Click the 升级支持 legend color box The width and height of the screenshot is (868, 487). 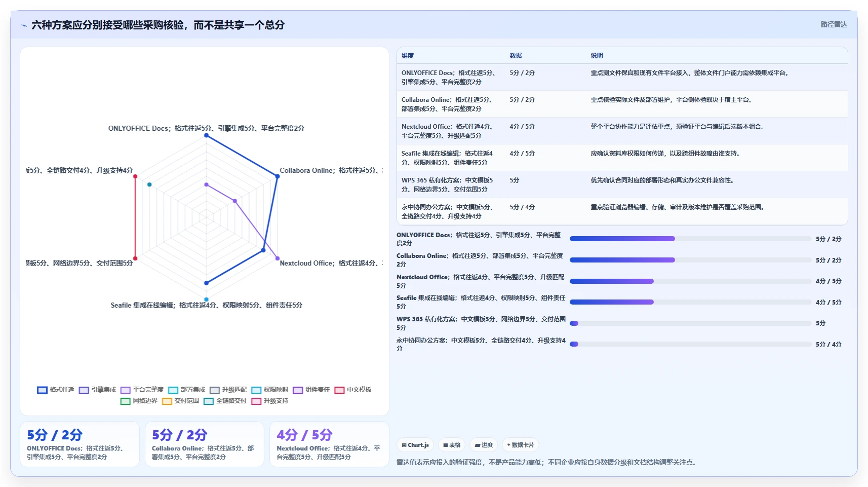pyautogui.click(x=256, y=401)
